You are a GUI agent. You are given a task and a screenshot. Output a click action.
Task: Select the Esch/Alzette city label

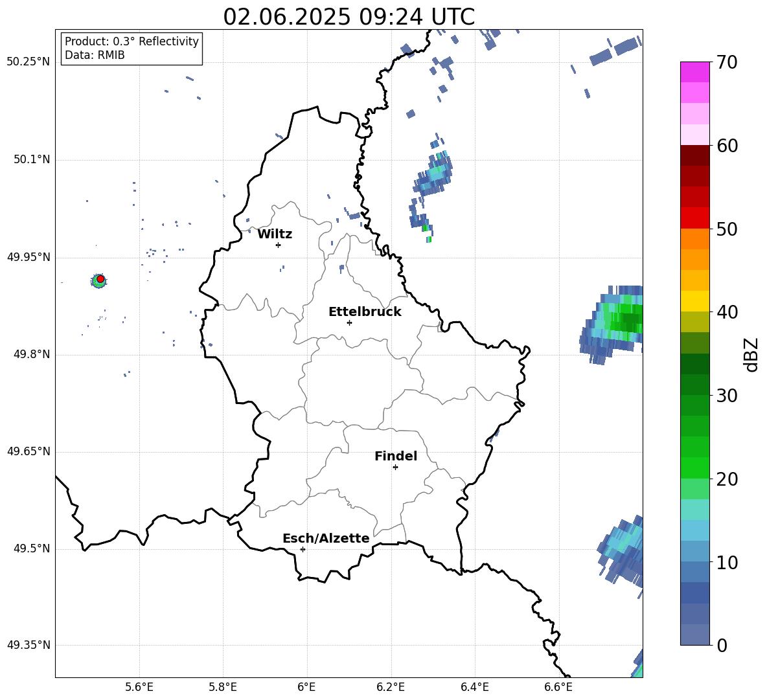pyautogui.click(x=326, y=538)
